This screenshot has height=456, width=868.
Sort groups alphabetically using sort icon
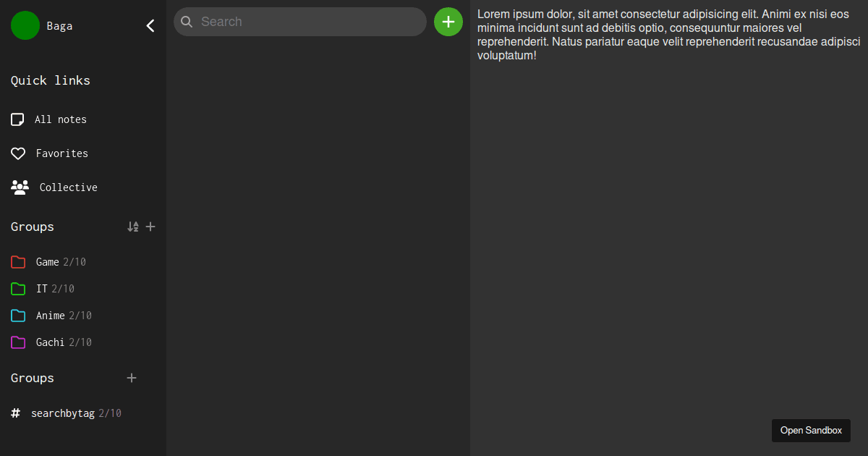tap(132, 227)
